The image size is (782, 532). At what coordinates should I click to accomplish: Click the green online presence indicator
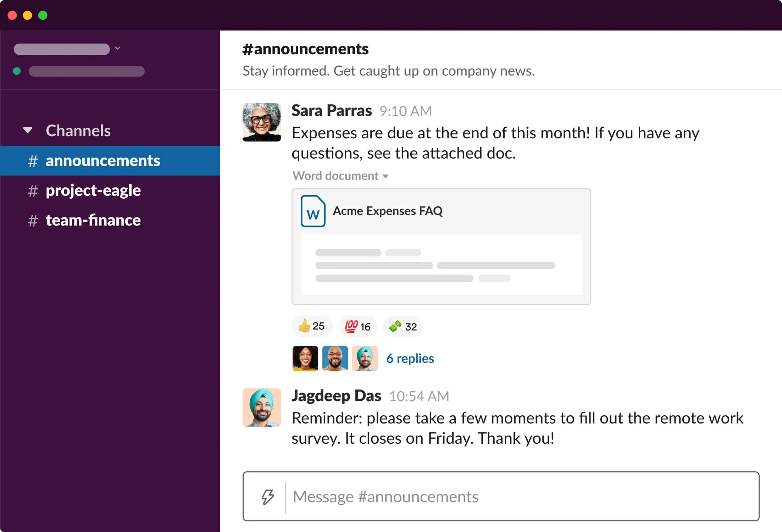point(17,71)
